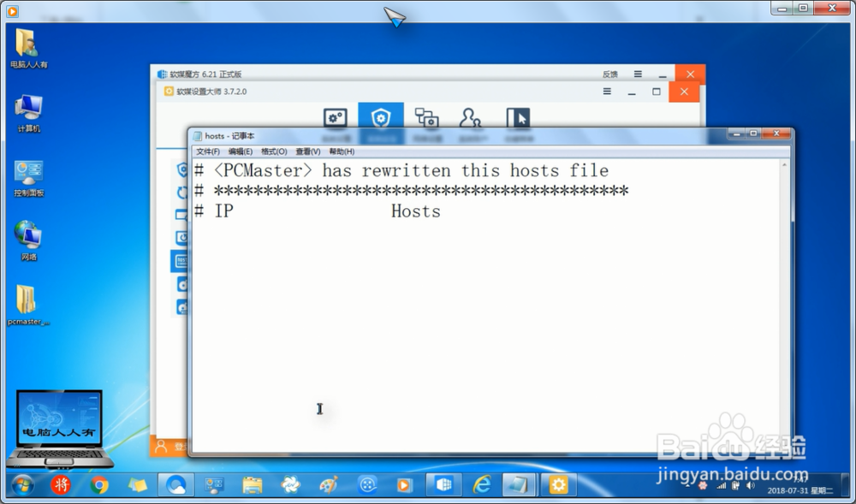Click the Notepad scrollbar up arrow

(784, 165)
